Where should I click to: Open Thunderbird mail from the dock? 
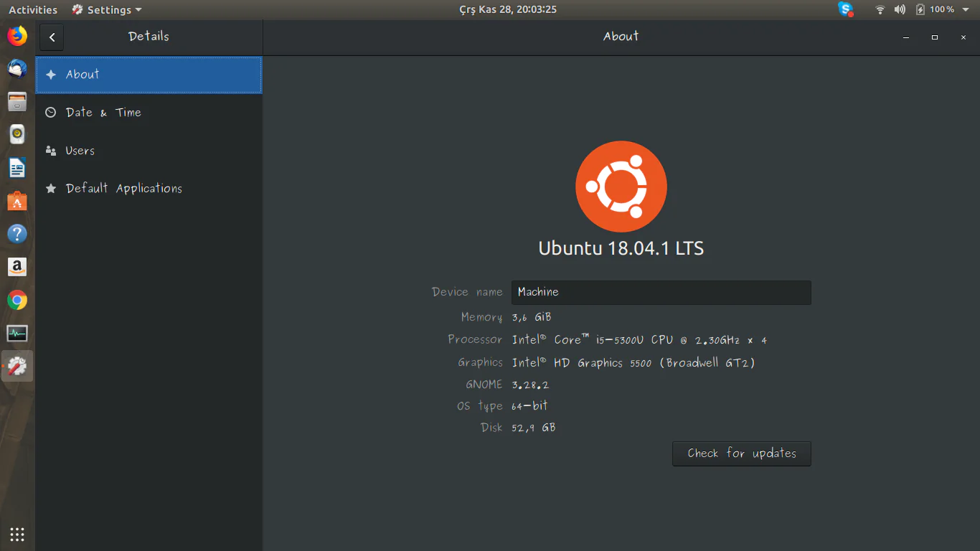coord(17,69)
